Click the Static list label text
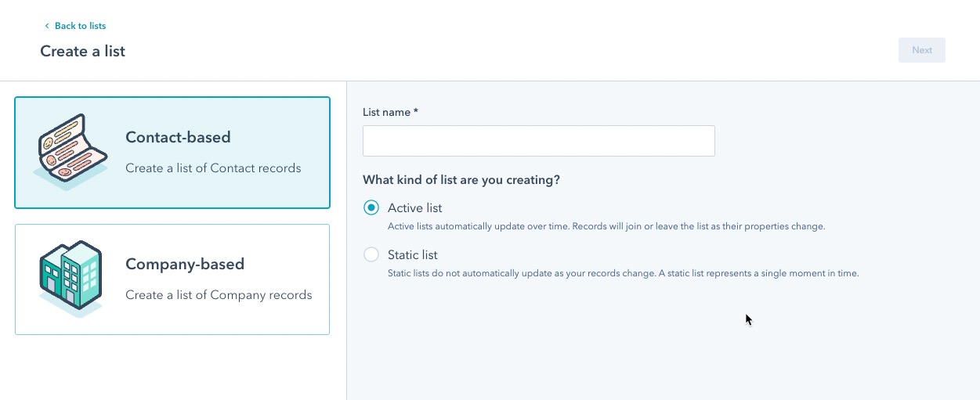 click(412, 255)
